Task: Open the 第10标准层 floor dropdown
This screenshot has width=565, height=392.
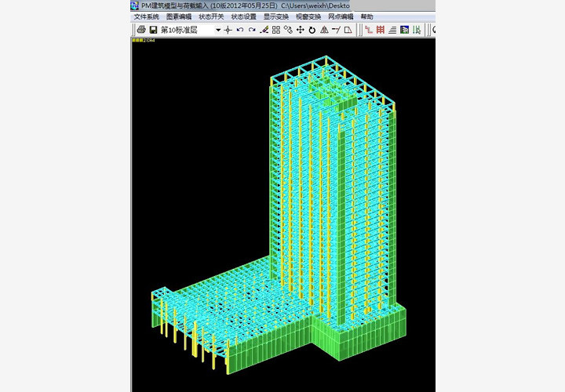Action: pos(218,30)
